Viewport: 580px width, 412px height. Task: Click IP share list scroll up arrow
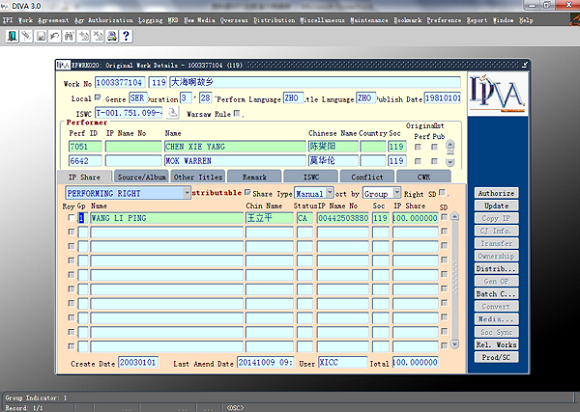click(455, 217)
